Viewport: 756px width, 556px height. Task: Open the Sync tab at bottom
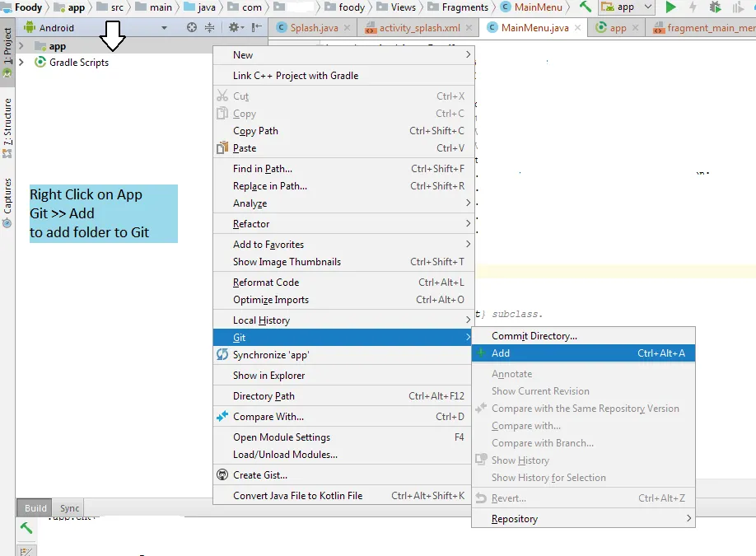(x=69, y=508)
